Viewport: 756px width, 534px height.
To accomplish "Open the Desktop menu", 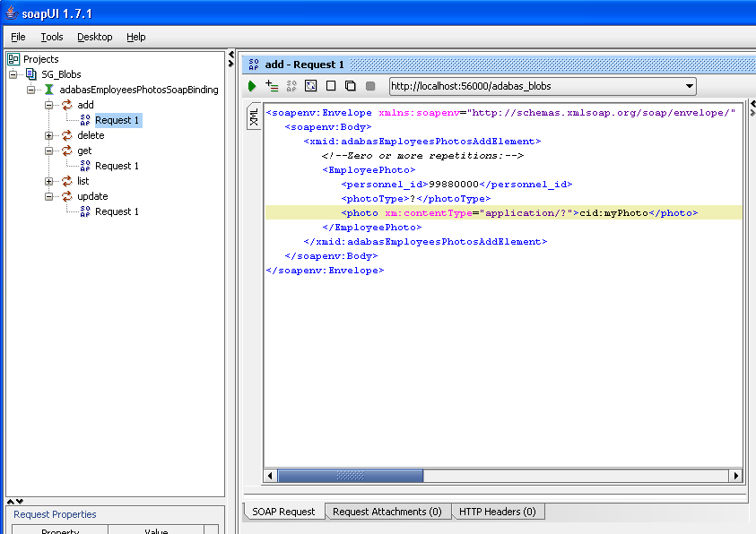I will (94, 37).
